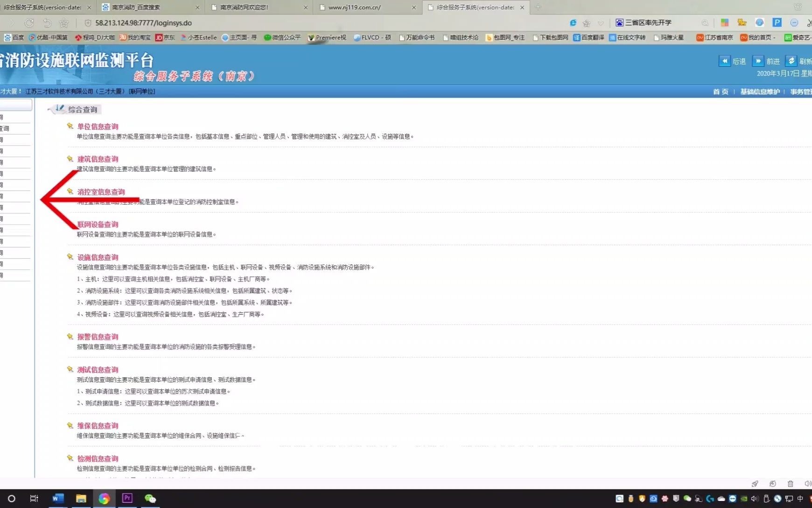Open the 设施信息查询 link

98,257
